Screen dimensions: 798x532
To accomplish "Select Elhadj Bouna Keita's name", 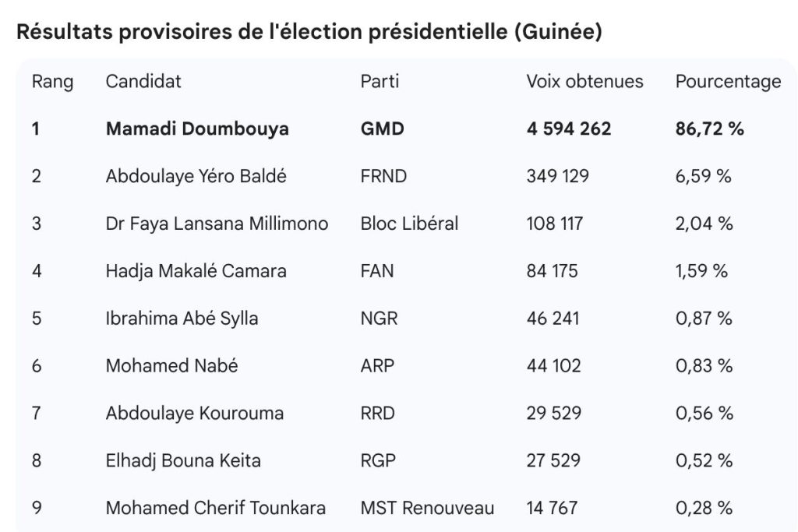I will (x=183, y=461).
